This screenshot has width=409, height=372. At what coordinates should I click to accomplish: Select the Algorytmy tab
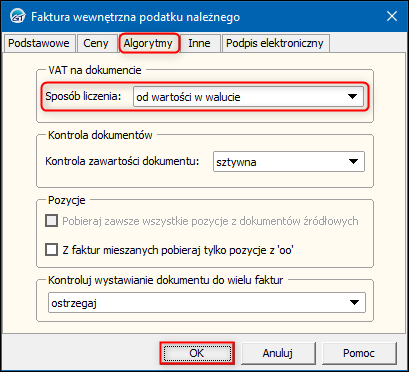tap(148, 43)
